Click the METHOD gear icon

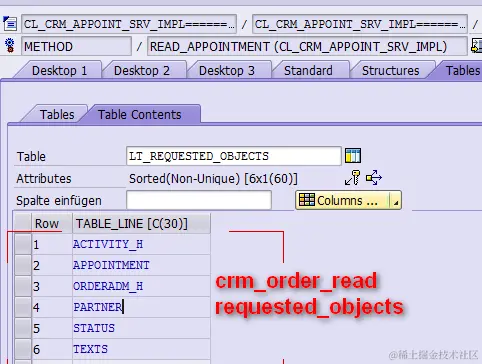[10, 46]
